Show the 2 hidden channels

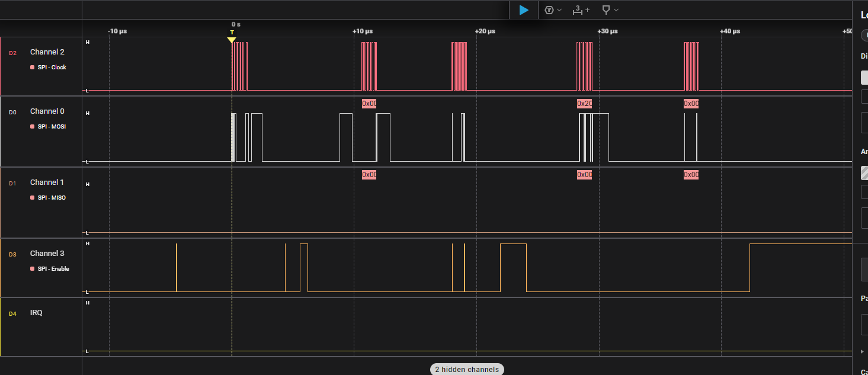[467, 370]
